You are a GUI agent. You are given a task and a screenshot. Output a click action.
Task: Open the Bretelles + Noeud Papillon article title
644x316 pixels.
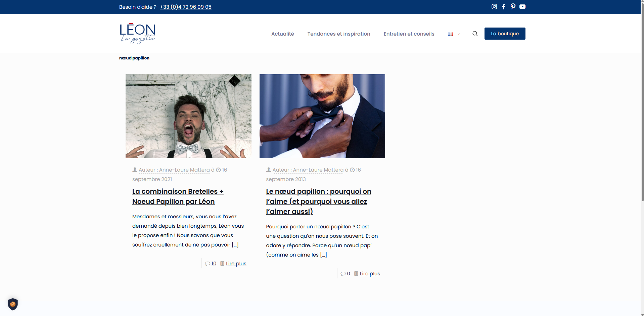click(x=178, y=196)
